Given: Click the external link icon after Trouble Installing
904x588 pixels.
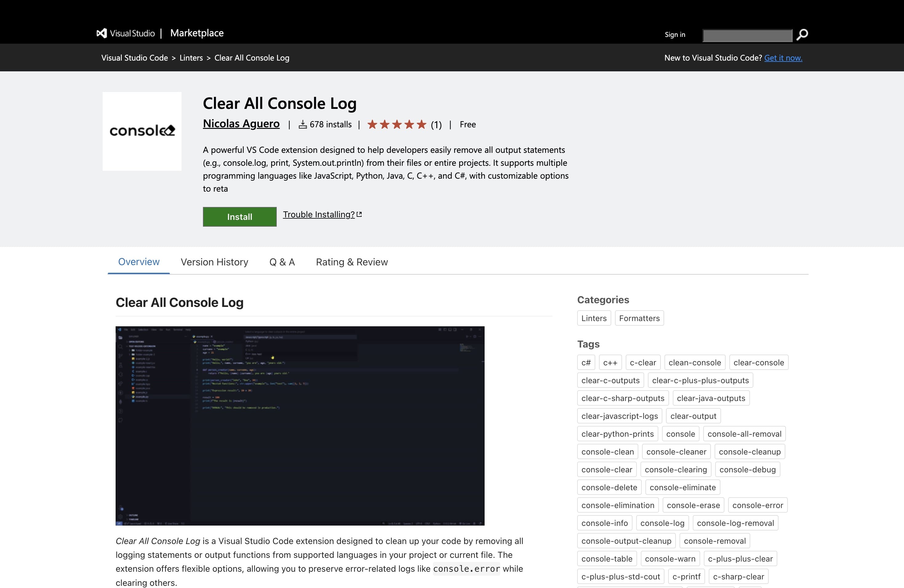Looking at the screenshot, I should 359,214.
